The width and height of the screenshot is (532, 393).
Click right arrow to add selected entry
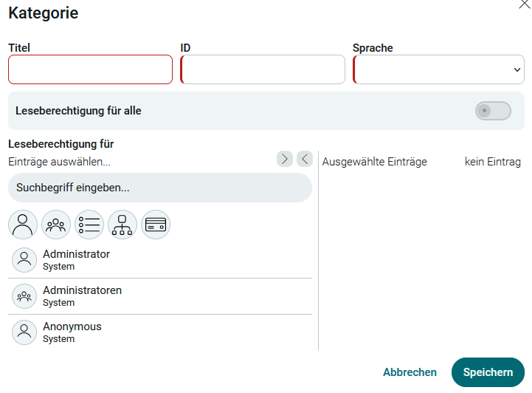[285, 159]
